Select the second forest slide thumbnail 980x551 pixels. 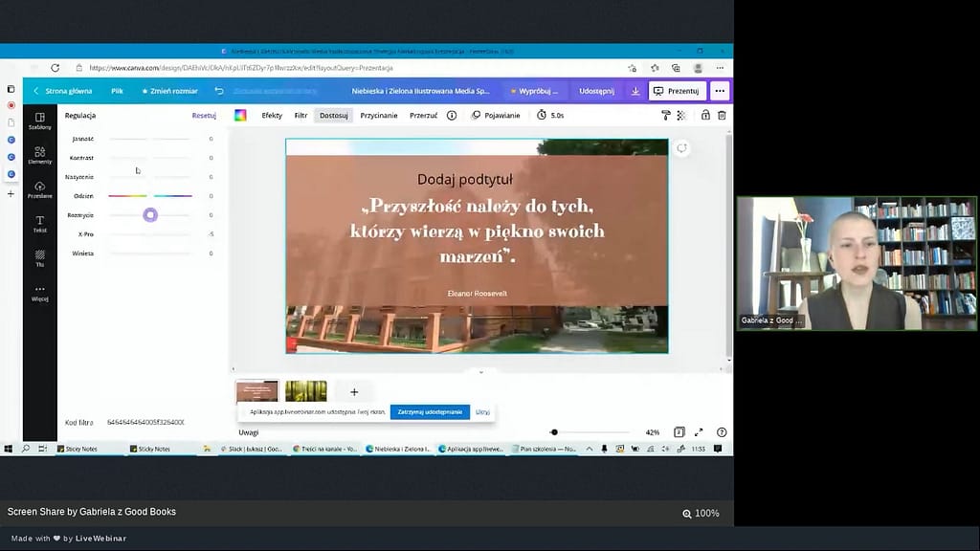coord(305,391)
